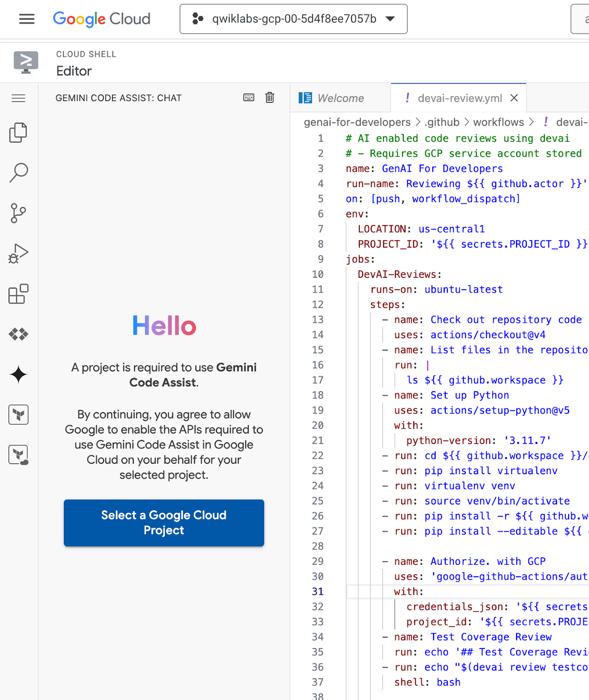Close the devai-review.yml tab
This screenshot has height=700, width=589.
514,98
